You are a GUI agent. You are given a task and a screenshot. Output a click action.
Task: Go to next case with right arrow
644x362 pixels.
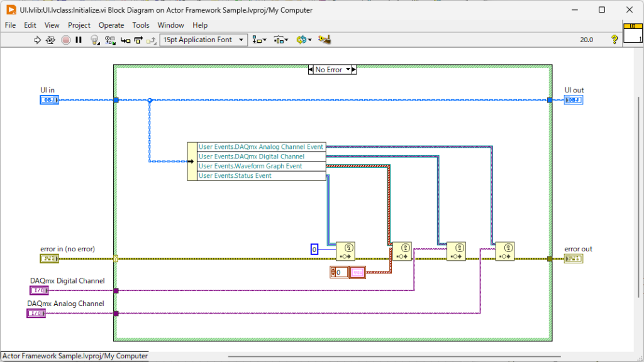click(354, 70)
